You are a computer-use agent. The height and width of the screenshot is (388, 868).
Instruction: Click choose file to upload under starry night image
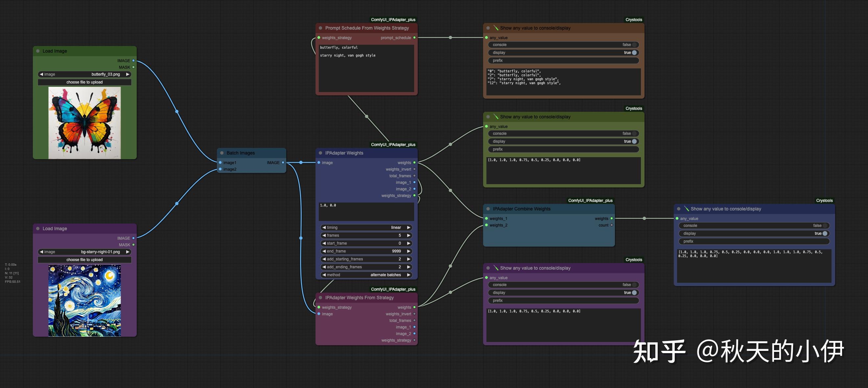84,260
